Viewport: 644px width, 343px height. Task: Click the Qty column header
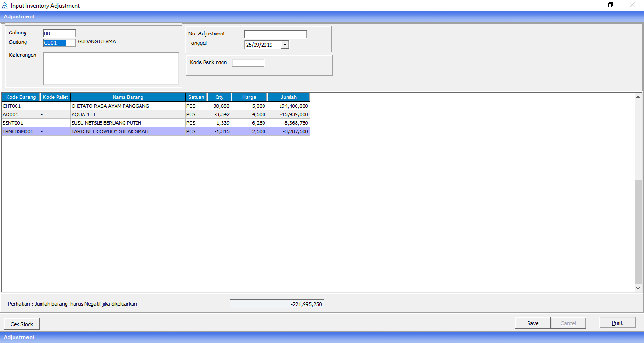(219, 97)
